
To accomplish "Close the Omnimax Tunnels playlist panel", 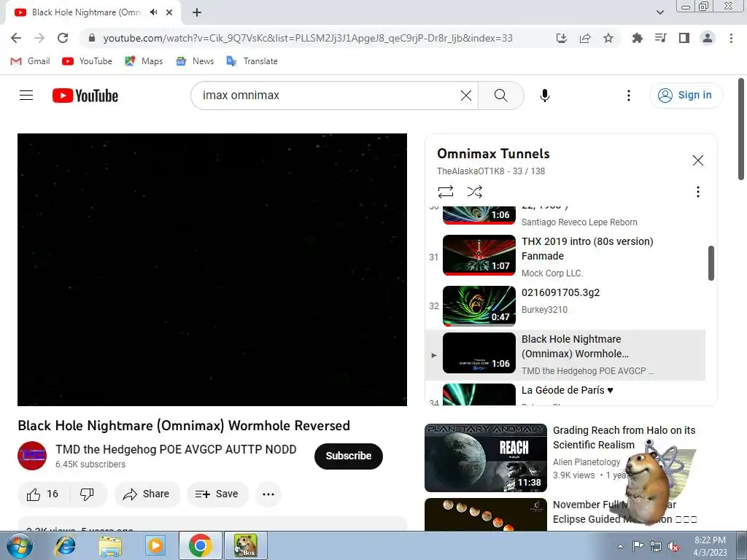I will [x=697, y=160].
